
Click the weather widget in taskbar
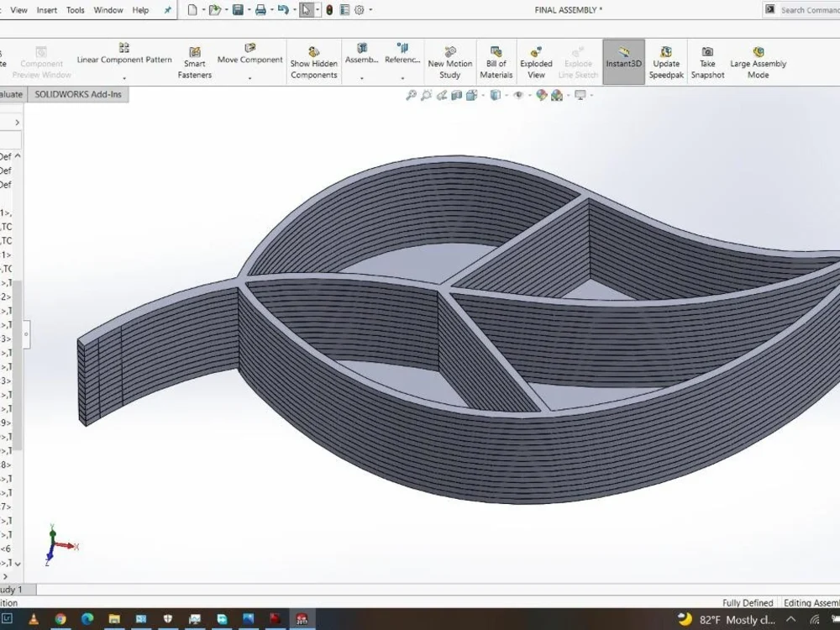tap(726, 620)
